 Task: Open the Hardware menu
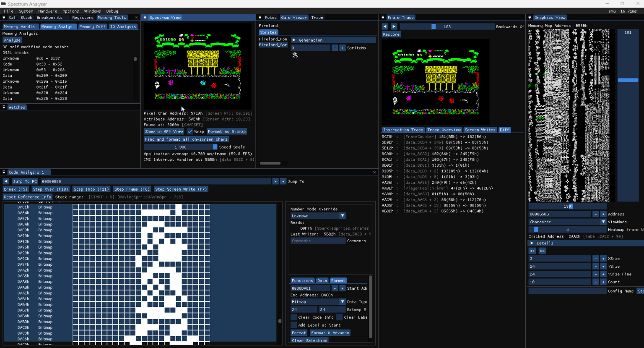47,11
